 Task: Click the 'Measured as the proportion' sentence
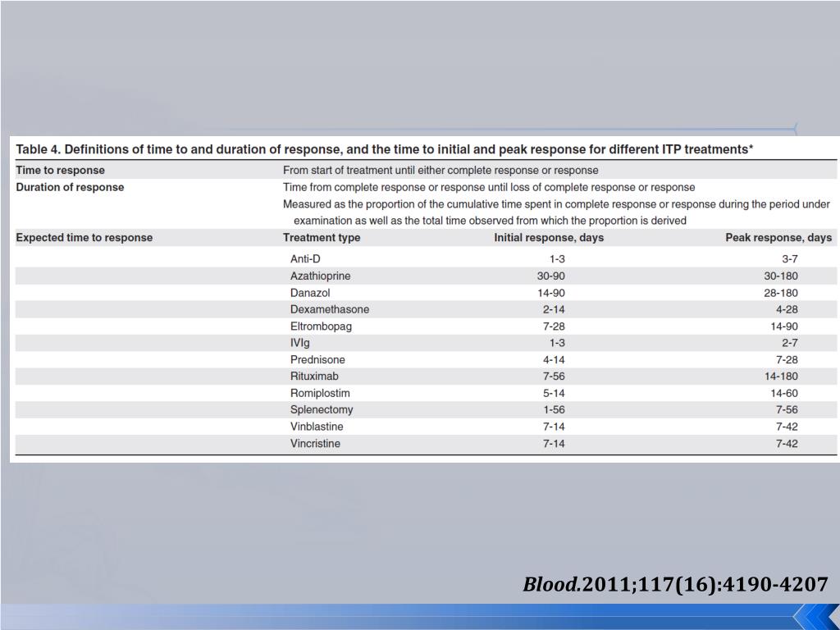click(556, 212)
